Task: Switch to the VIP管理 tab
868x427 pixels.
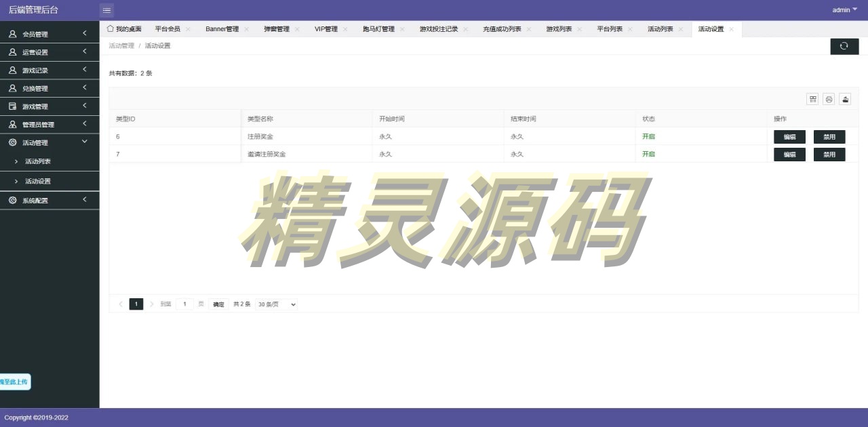Action: [x=326, y=29]
